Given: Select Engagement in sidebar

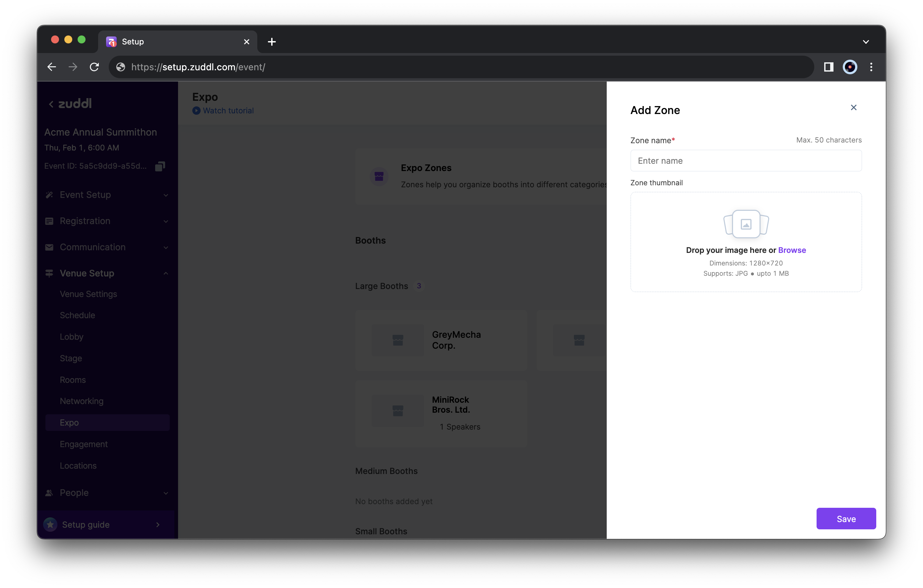Looking at the screenshot, I should 84,444.
